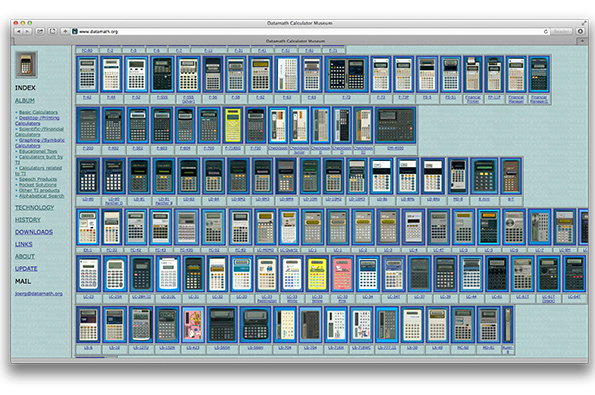Open the wide organizer thumbnail ending second row
Screen dimensions: 595x395
coord(395,125)
